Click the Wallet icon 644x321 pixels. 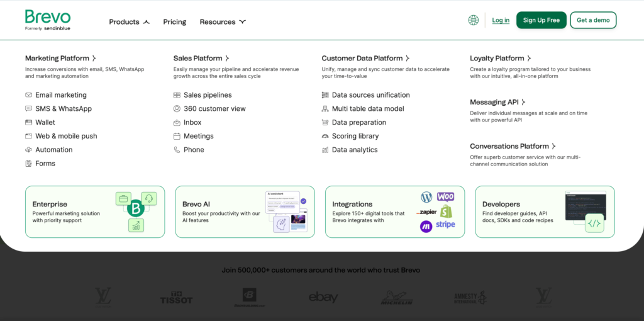28,123
